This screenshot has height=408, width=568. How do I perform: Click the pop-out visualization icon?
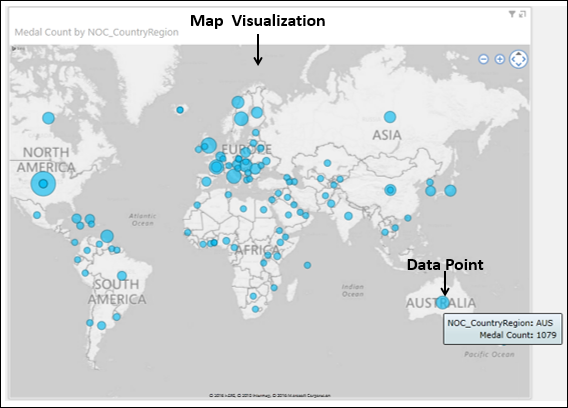coord(522,14)
